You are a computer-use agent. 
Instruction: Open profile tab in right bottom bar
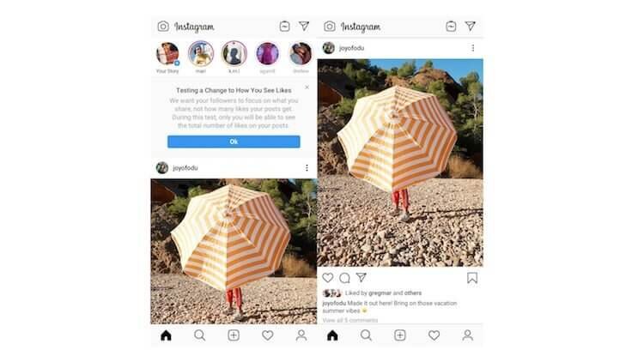(x=467, y=335)
